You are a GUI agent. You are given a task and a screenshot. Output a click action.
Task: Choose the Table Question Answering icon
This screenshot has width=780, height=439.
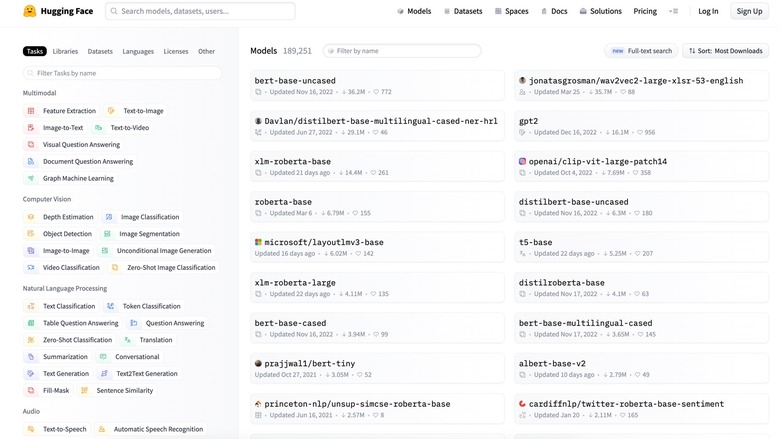click(x=31, y=323)
